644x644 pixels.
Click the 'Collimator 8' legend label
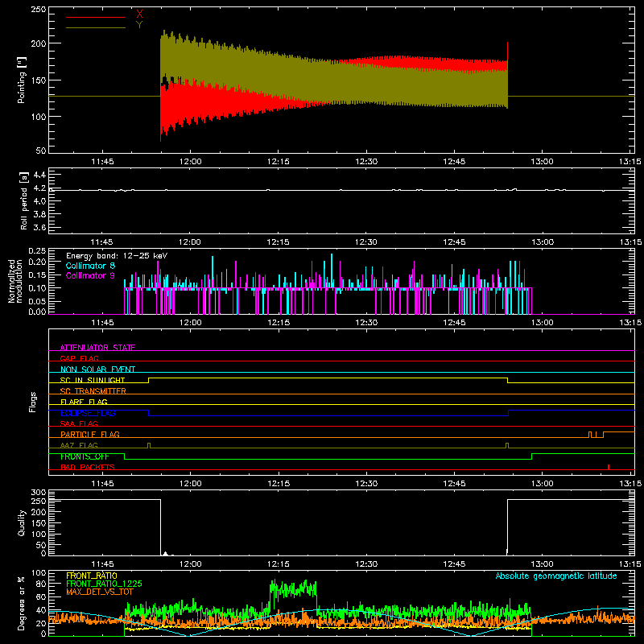pyautogui.click(x=90, y=266)
